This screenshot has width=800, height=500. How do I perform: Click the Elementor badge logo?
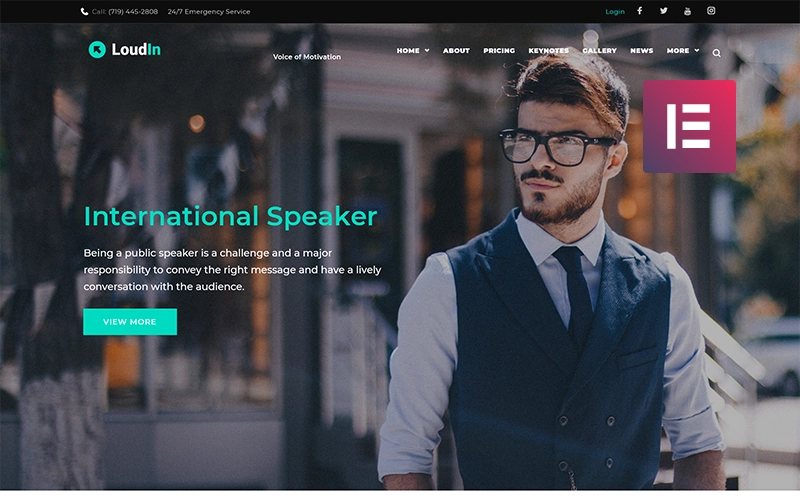689,126
